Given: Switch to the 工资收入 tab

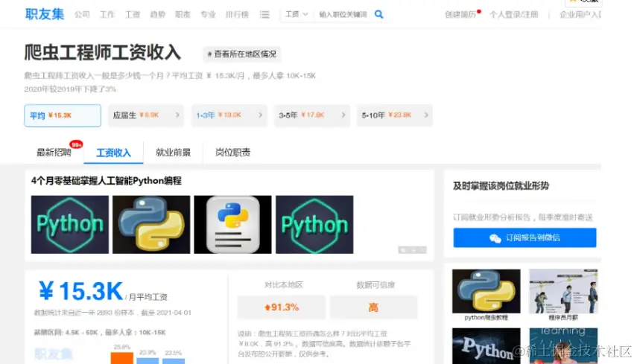Looking at the screenshot, I should pos(113,153).
